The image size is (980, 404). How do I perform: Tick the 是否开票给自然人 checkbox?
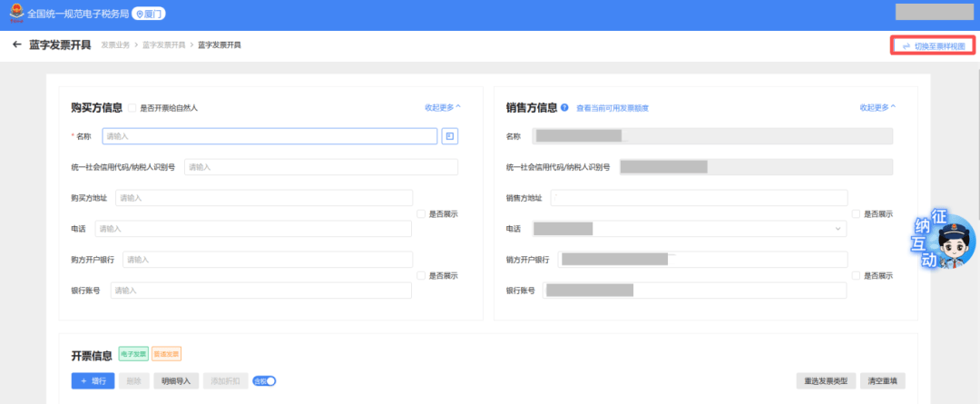click(132, 108)
